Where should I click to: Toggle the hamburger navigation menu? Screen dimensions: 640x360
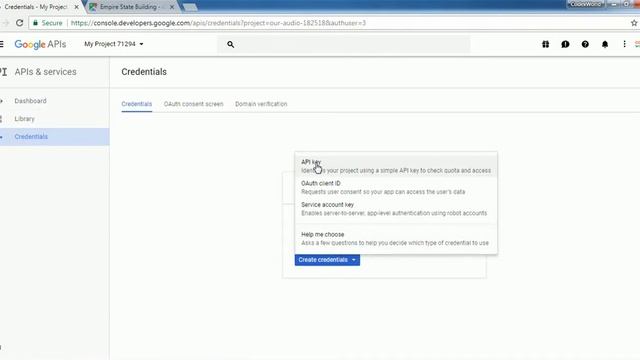pyautogui.click(x=2, y=44)
